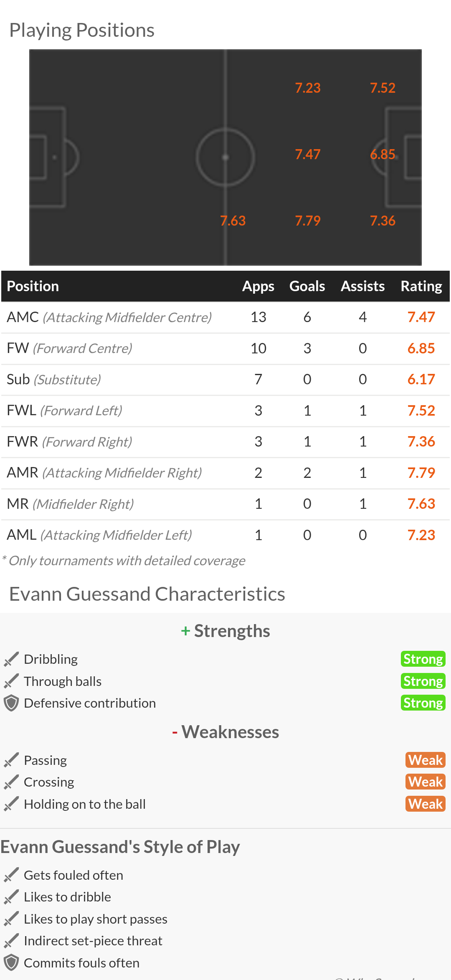Click the sword icon next to Crossing
The image size is (451, 980).
11,782
